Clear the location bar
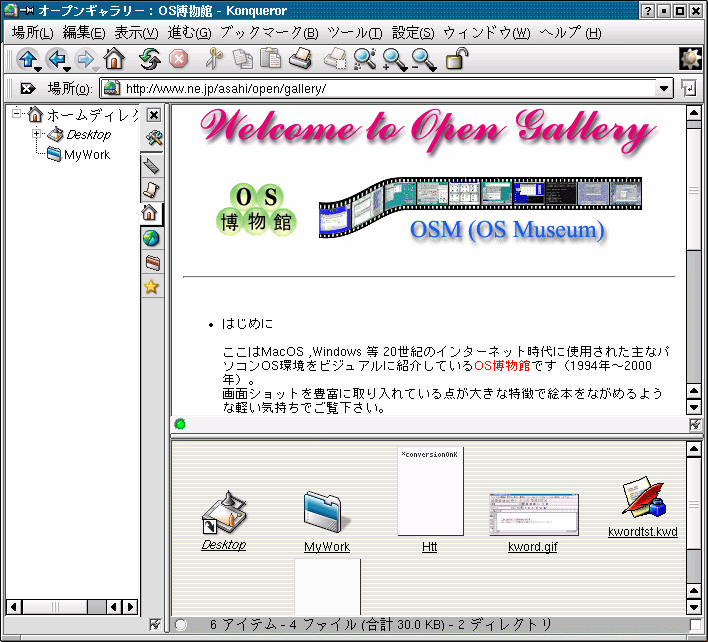The width and height of the screenshot is (708, 642). click(27, 88)
